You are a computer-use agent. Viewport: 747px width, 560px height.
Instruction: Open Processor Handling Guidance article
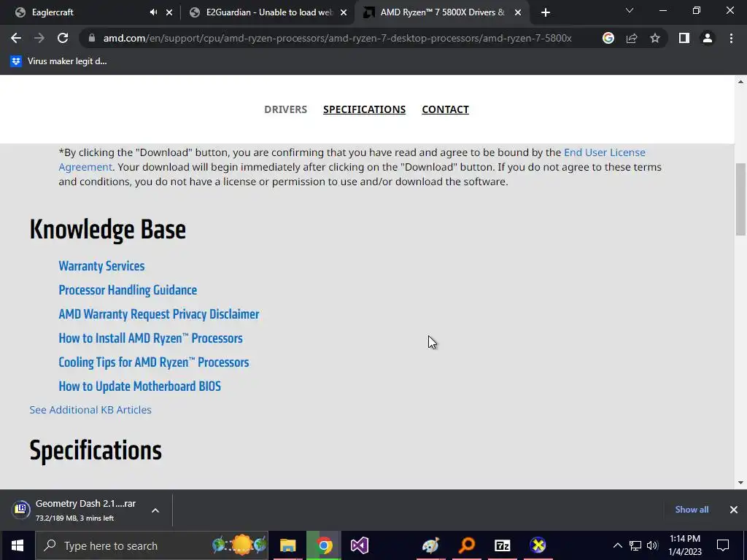tap(128, 290)
